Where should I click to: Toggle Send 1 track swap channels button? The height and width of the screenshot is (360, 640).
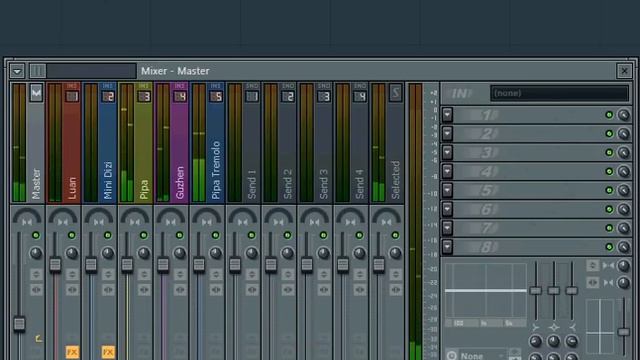(252, 290)
